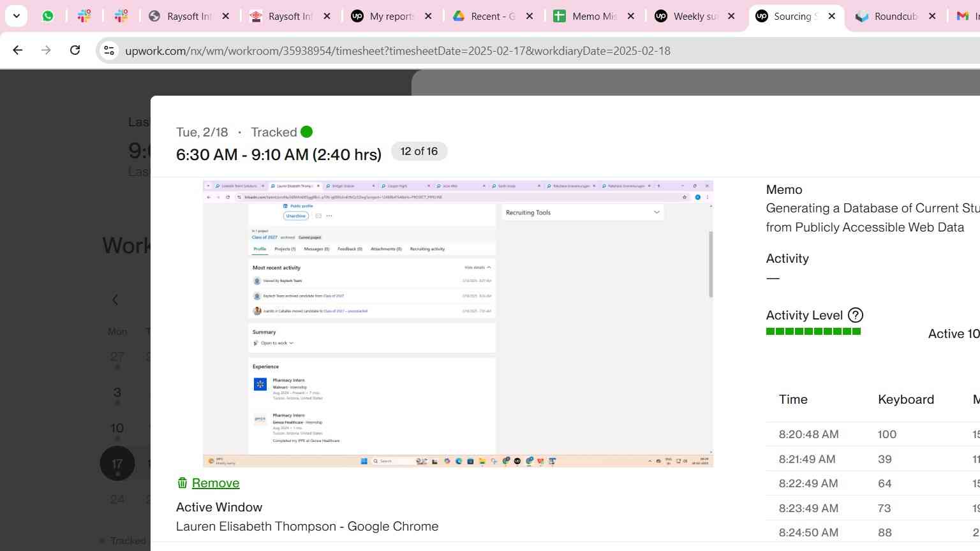The image size is (980, 551).
Task: View site information icon in address bar
Action: tap(109, 50)
